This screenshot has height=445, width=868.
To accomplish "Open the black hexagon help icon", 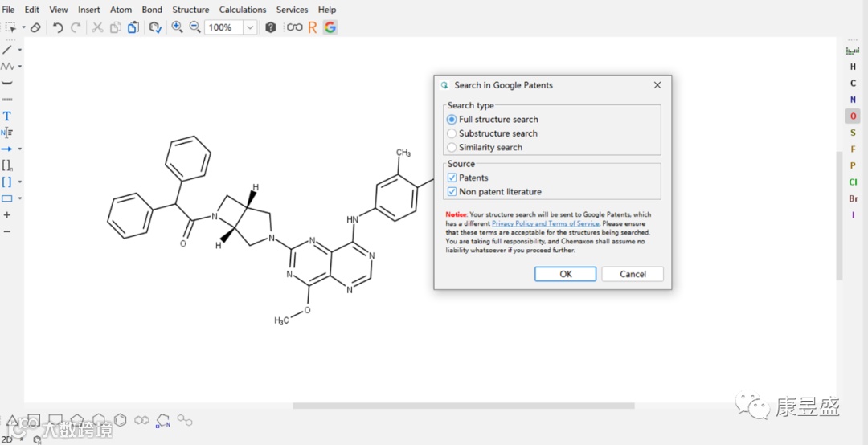I will click(270, 27).
